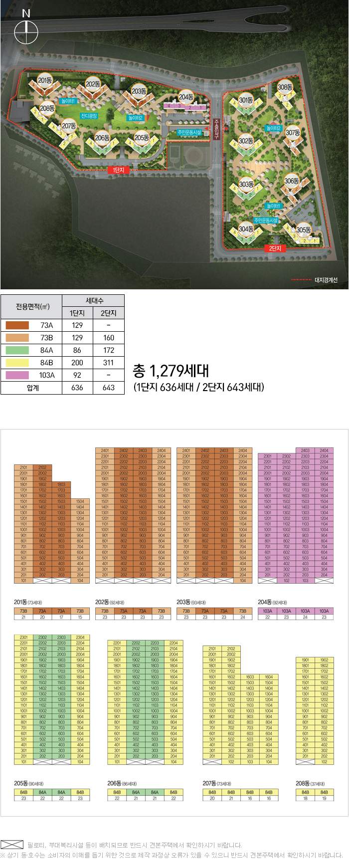Click the 잔디광장 label on the map

coord(89,116)
